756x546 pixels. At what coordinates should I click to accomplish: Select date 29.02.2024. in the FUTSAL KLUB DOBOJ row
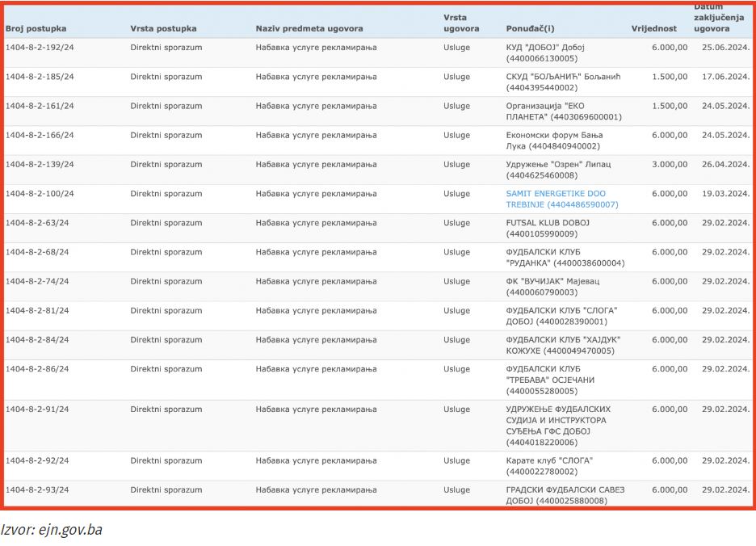click(x=725, y=223)
